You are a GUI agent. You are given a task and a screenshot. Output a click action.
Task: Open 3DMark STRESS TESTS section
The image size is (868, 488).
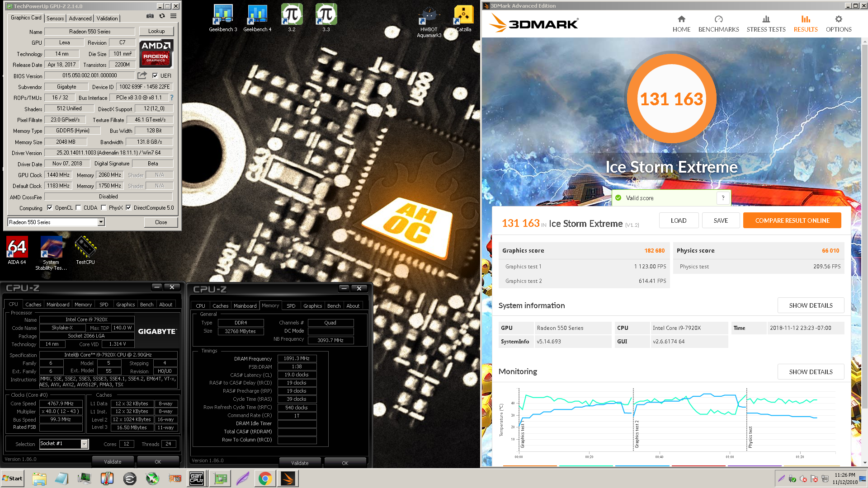point(766,24)
